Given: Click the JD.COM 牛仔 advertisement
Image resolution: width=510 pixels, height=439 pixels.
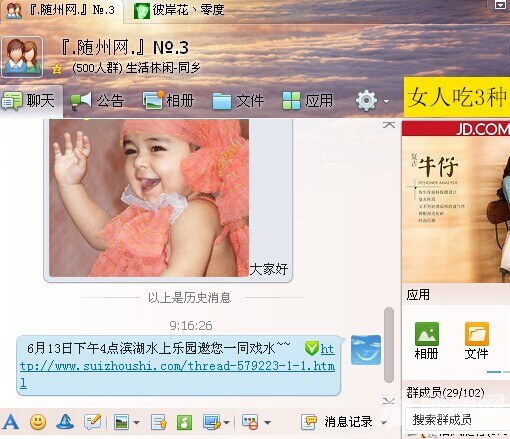Looking at the screenshot, I should point(456,202).
